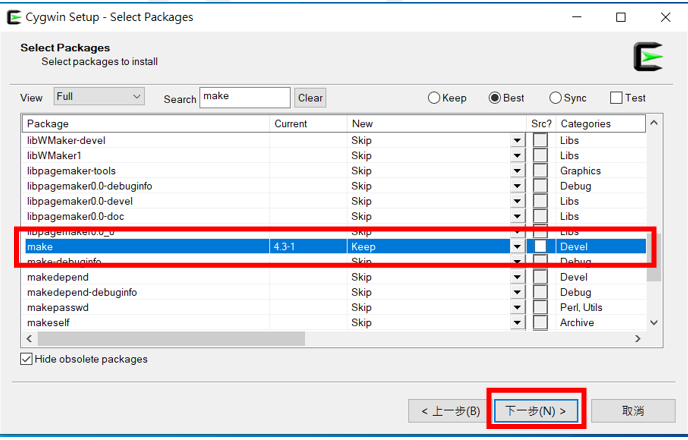
Task: Select the makedepend package name
Action: pos(58,277)
